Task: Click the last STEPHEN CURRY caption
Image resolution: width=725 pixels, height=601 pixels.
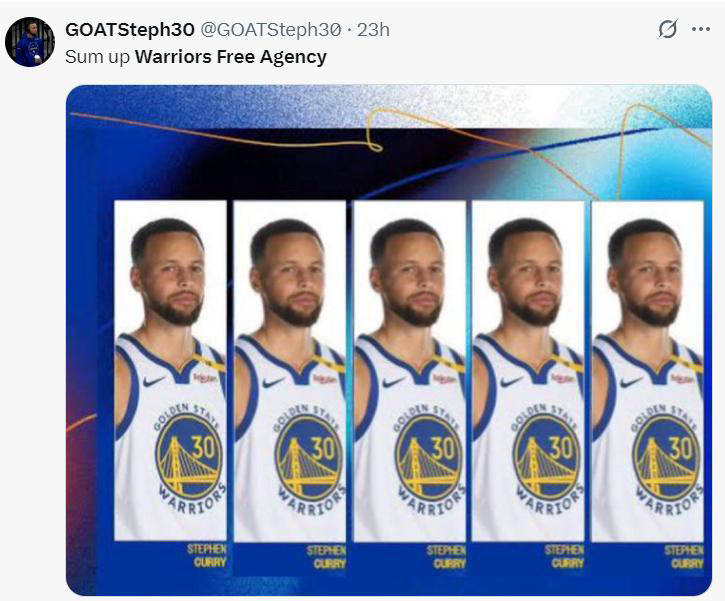Action: (x=684, y=557)
